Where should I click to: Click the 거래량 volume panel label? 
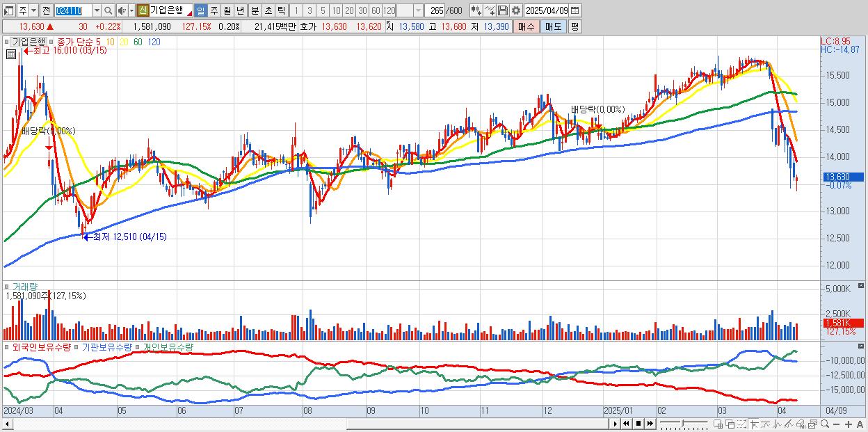point(24,286)
